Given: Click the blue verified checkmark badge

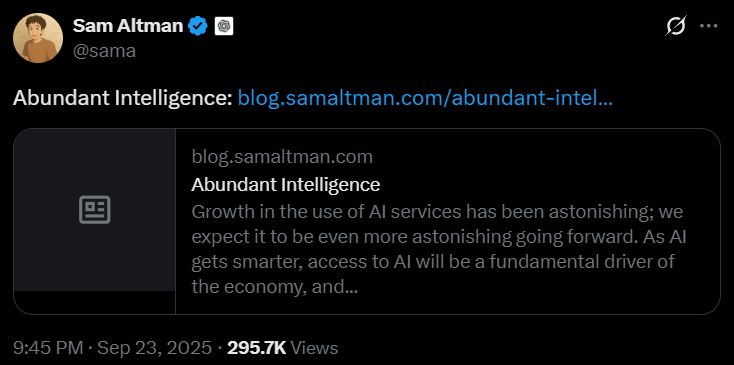Looking at the screenshot, I should [198, 26].
